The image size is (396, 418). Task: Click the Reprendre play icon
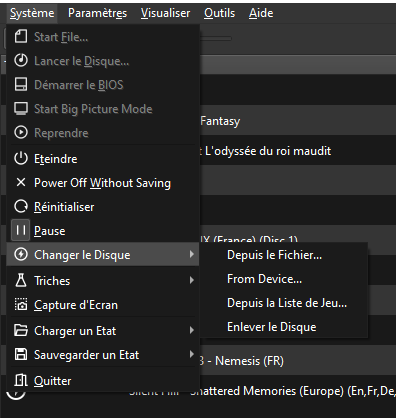(21, 133)
